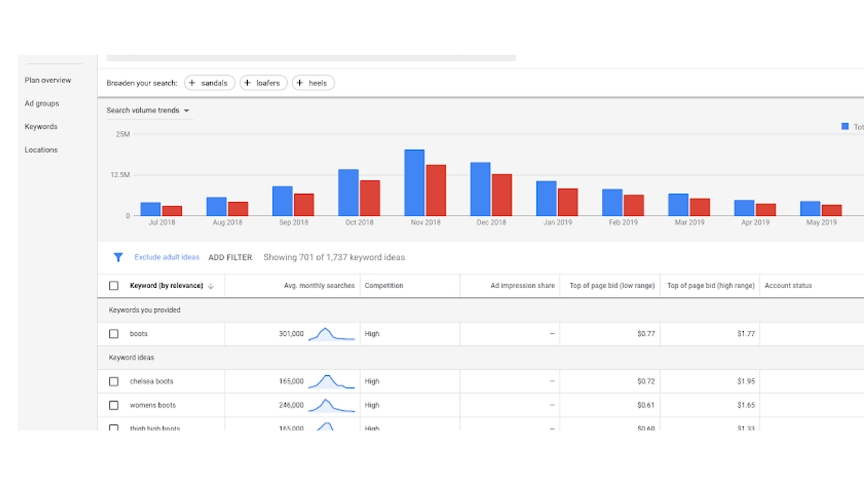Viewport: 864px width, 504px height.
Task: Sort by Avg. monthly searches column
Action: tap(319, 286)
